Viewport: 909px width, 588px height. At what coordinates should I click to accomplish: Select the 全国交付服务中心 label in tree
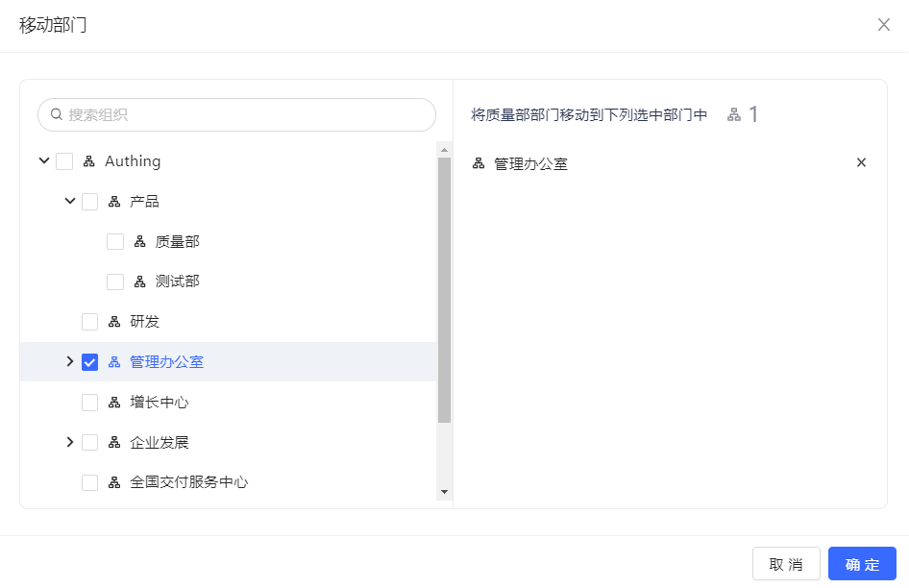[x=189, y=482]
